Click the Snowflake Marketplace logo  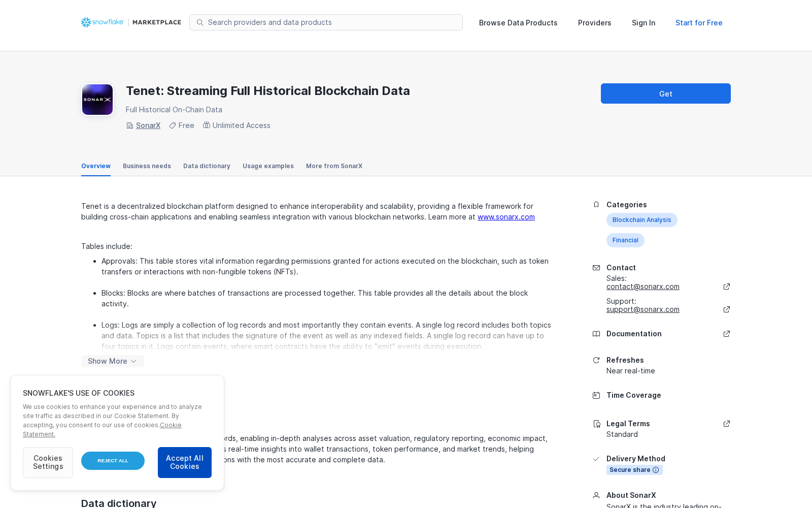tap(131, 22)
